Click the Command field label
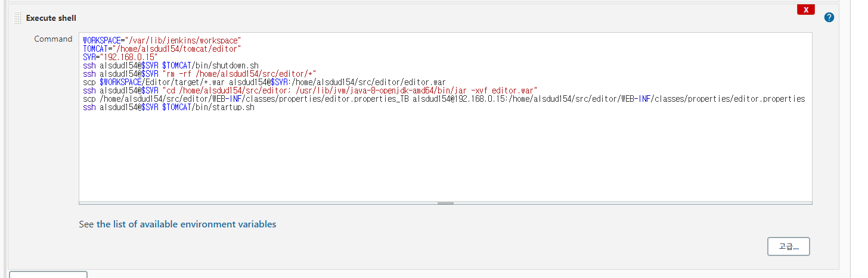This screenshot has width=868, height=278. pos(53,39)
